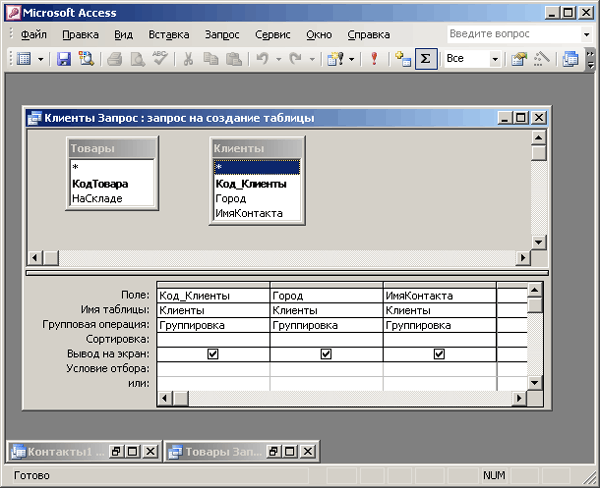Restore the minimized Товары Зап... window
This screenshot has height=488, width=600.
coord(273,452)
